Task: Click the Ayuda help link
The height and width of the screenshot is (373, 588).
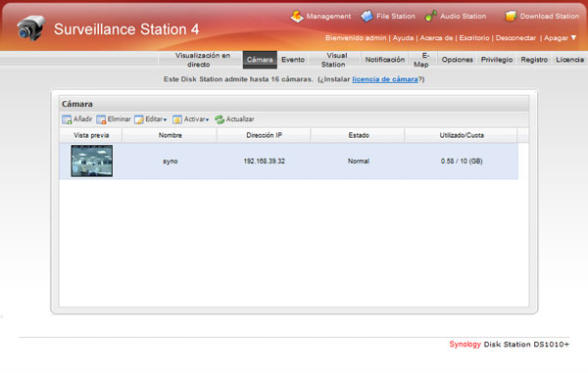Action: pyautogui.click(x=403, y=38)
